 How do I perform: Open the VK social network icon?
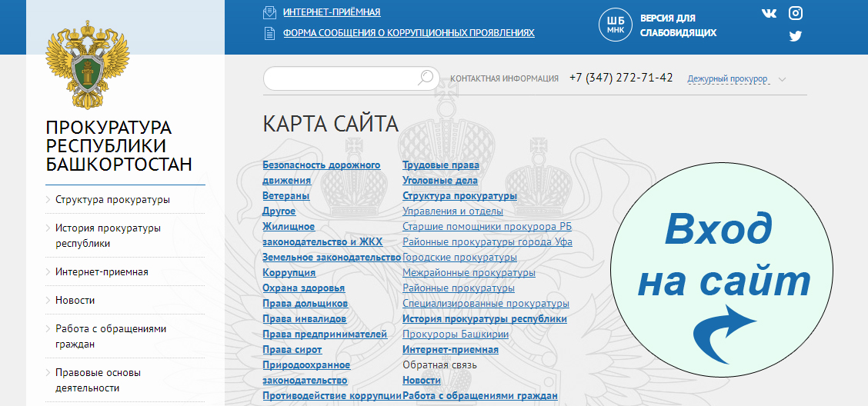click(x=769, y=13)
